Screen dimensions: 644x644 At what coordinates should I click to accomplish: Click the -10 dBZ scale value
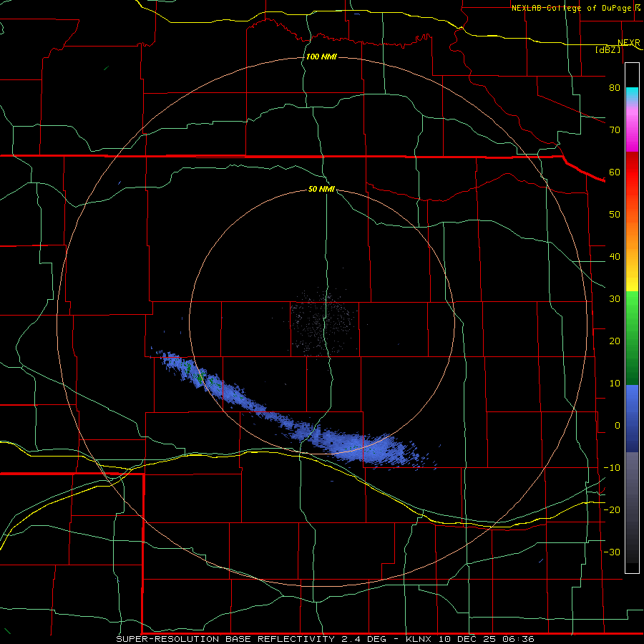(612, 468)
